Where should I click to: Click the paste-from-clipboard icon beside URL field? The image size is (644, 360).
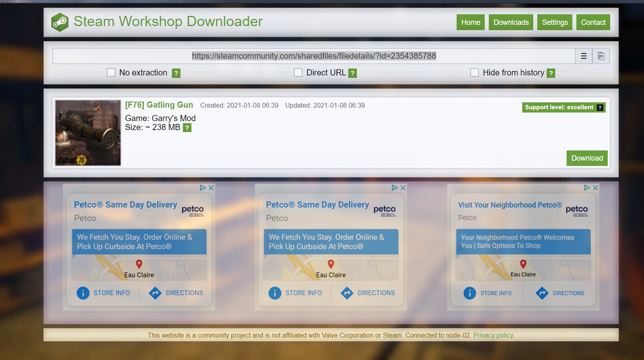click(x=601, y=56)
